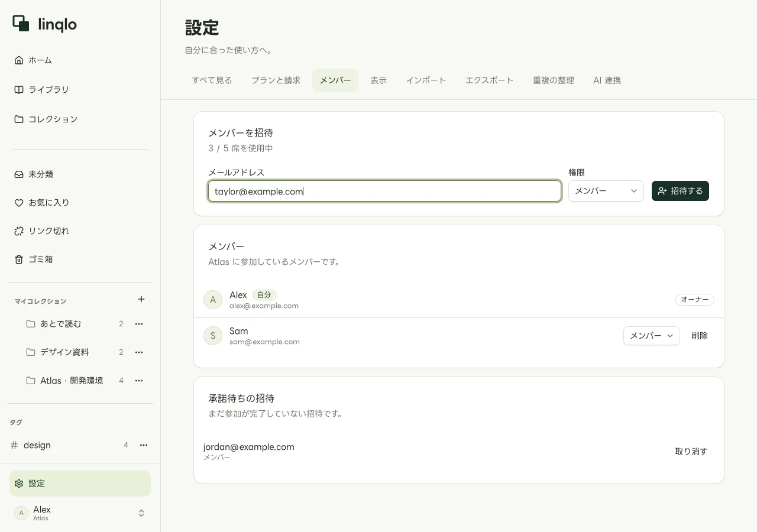Image resolution: width=757 pixels, height=532 pixels.
Task: Open more options for Atlas・開発環境
Action: click(x=139, y=381)
